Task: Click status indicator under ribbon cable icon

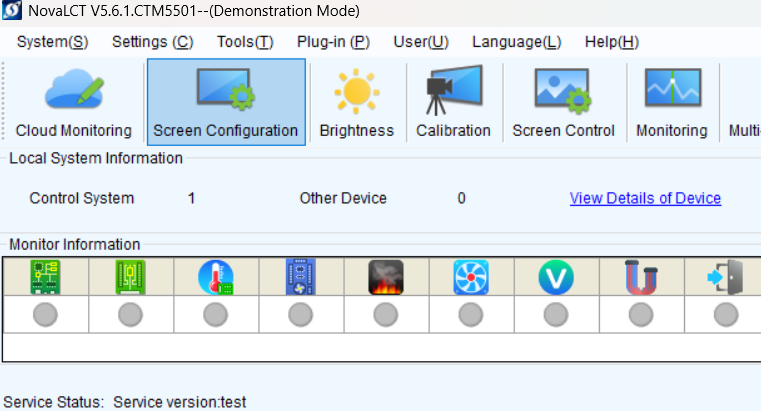Action: [641, 315]
